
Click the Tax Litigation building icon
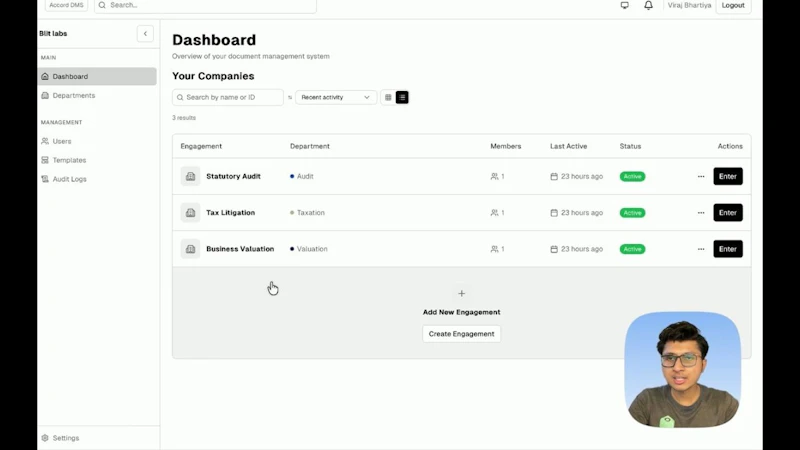click(190, 213)
